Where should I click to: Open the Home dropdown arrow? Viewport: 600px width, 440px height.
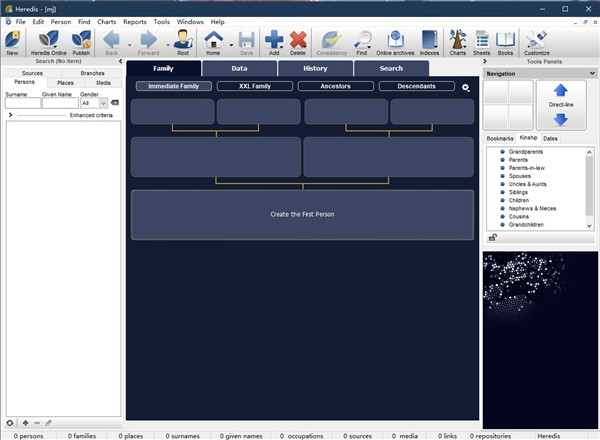coord(231,45)
